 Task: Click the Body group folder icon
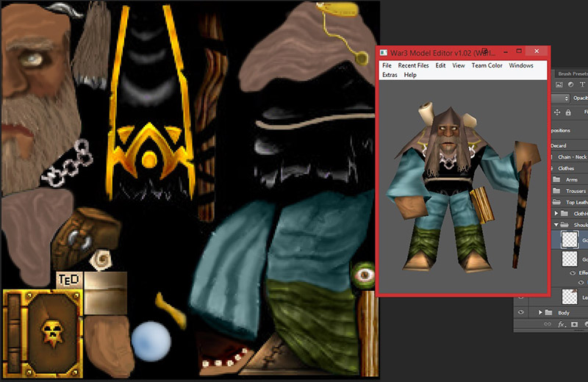548,312
